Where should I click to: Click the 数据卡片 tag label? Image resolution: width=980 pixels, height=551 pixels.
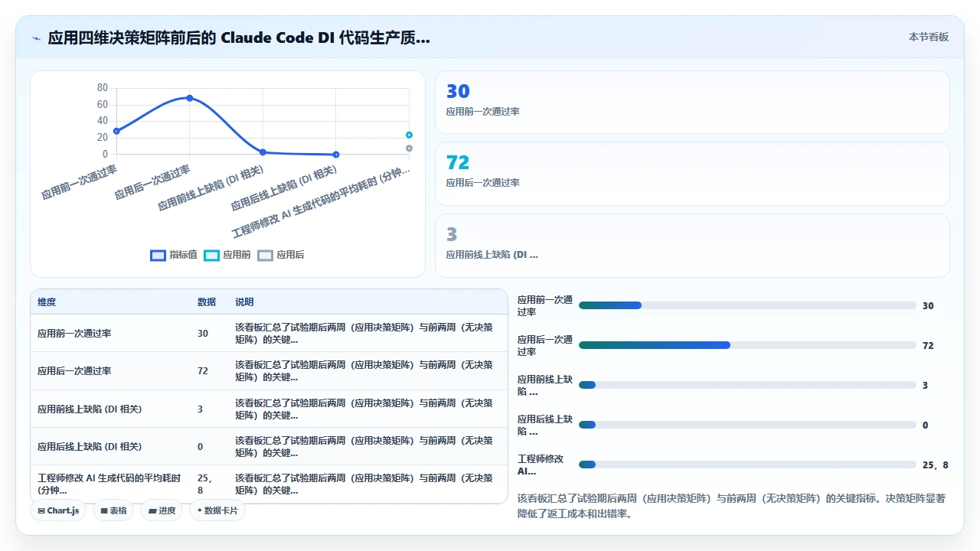[x=221, y=510]
